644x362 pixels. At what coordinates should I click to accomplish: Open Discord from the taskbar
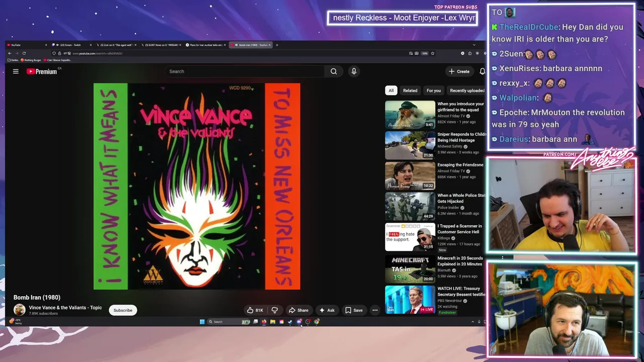(x=299, y=322)
